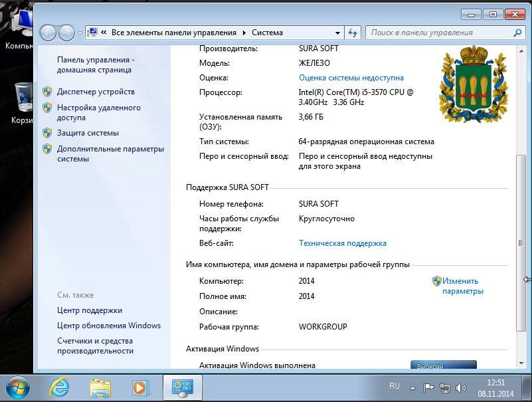Open 'Дополнительные параметры системы'
This screenshot has width=532, height=402.
pos(110,153)
